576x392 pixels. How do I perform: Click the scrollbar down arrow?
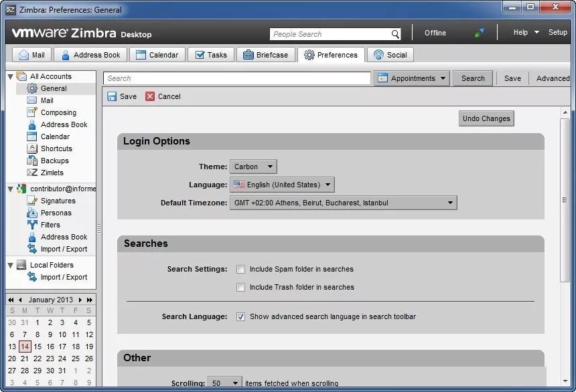pos(565,381)
